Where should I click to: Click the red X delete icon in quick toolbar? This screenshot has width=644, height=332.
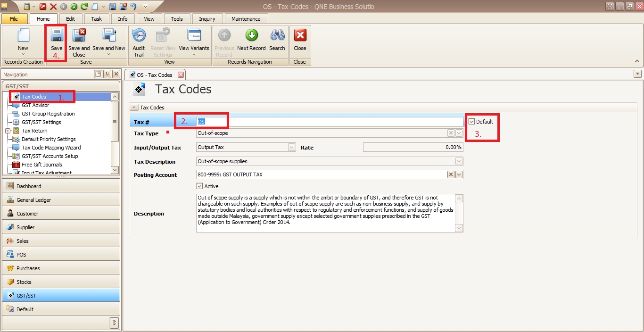(53, 7)
